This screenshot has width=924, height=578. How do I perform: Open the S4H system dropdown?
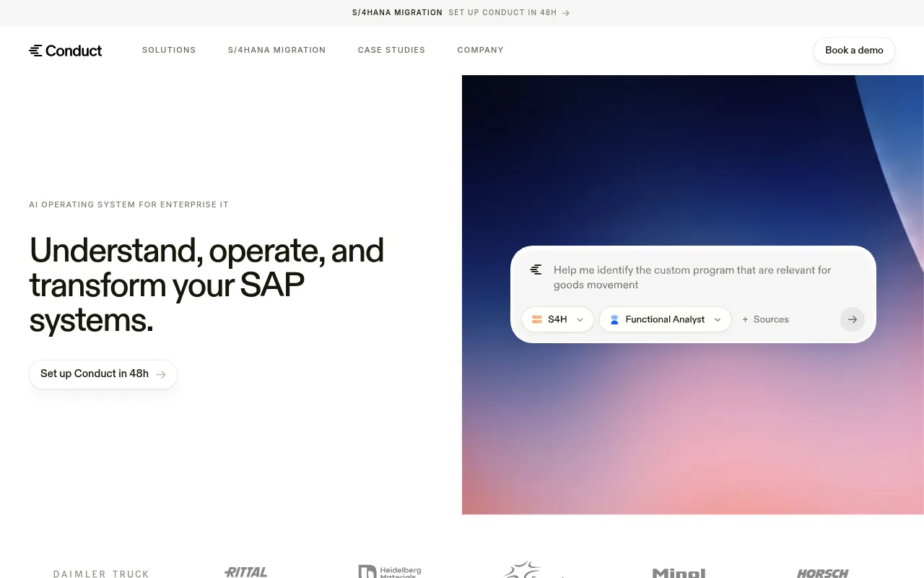[x=557, y=319]
